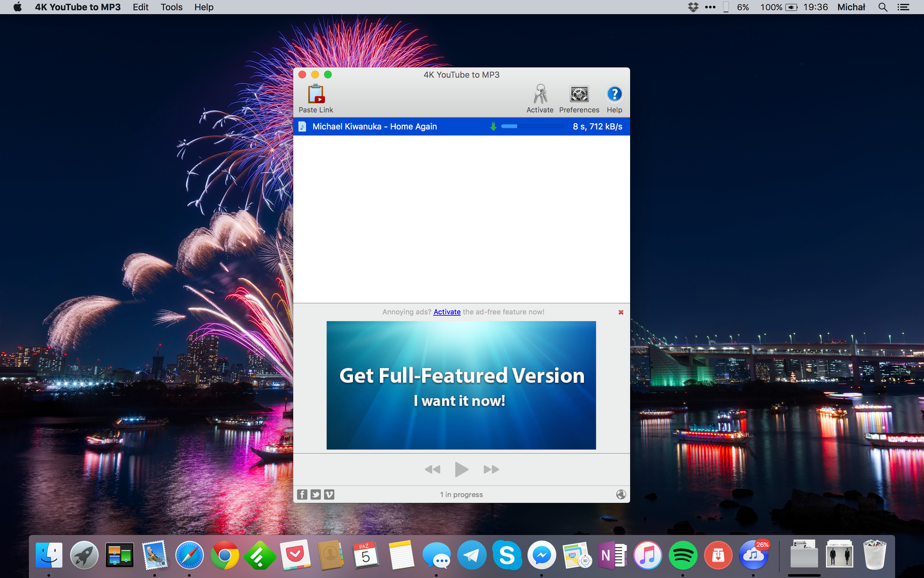Click the three dots menu bar icon
The width and height of the screenshot is (924, 578).
point(710,7)
